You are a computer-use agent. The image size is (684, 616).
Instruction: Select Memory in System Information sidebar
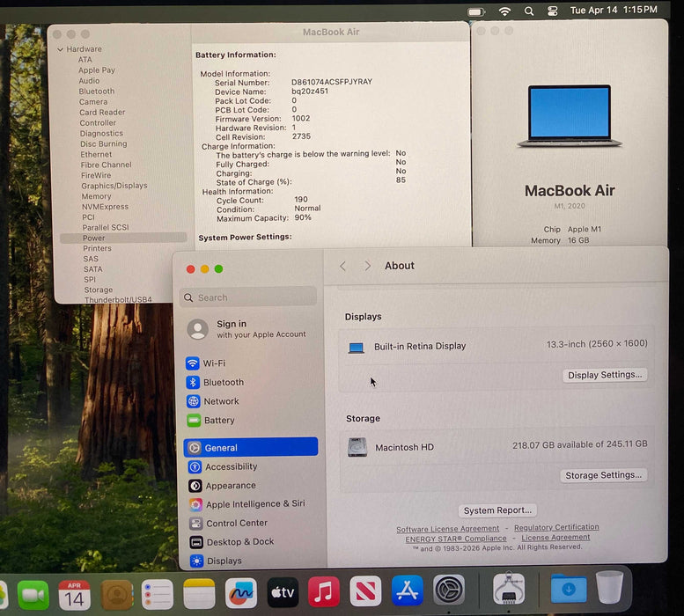pos(97,196)
